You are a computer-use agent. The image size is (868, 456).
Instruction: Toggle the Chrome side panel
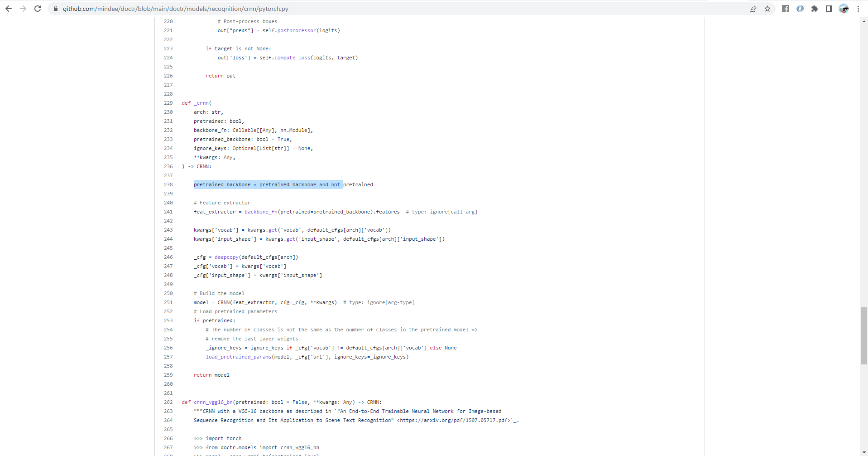click(829, 8)
